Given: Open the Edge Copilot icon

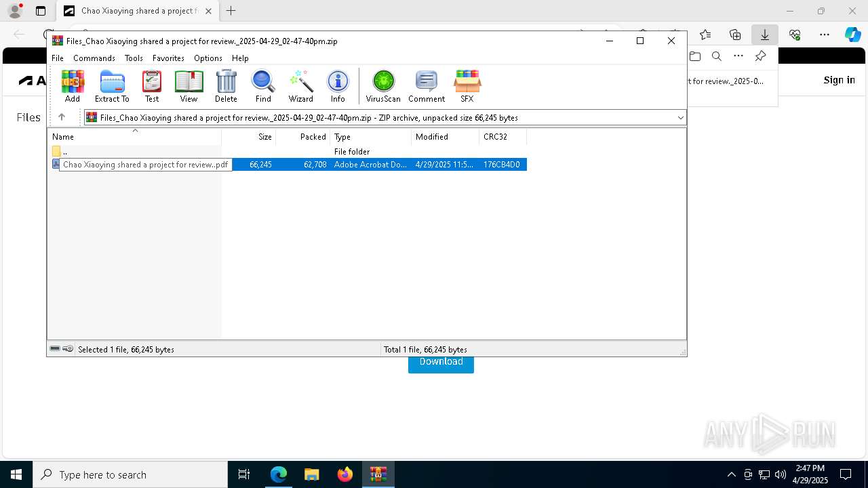Looking at the screenshot, I should pyautogui.click(x=852, y=35).
